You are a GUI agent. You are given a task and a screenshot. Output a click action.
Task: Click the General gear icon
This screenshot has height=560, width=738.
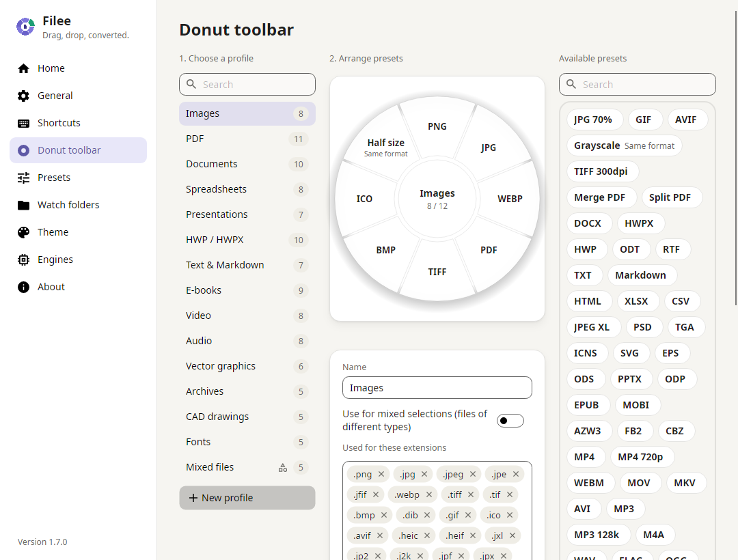click(x=23, y=96)
